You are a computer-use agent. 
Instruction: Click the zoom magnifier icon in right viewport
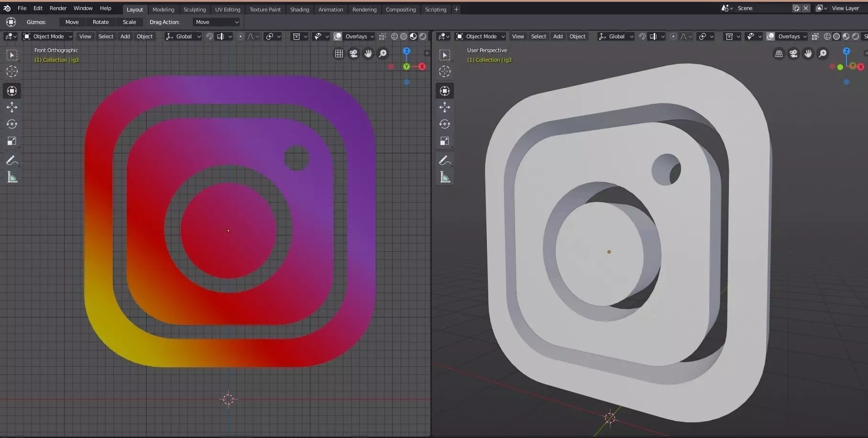pos(823,54)
